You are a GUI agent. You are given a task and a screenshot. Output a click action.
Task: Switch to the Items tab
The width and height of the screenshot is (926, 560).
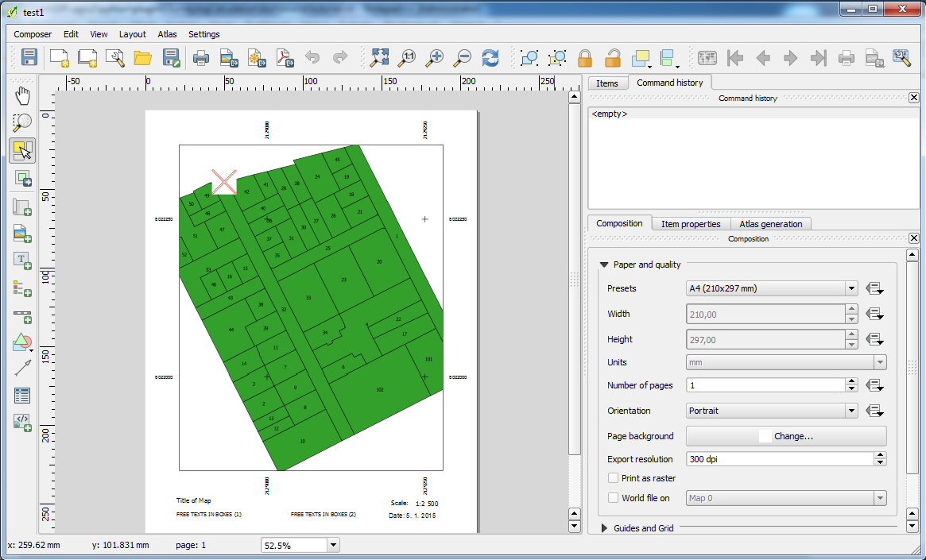(607, 83)
